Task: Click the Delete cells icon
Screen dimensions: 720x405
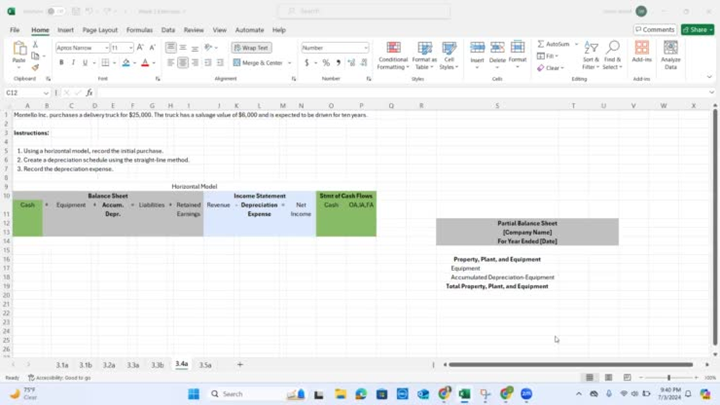Action: click(x=497, y=50)
